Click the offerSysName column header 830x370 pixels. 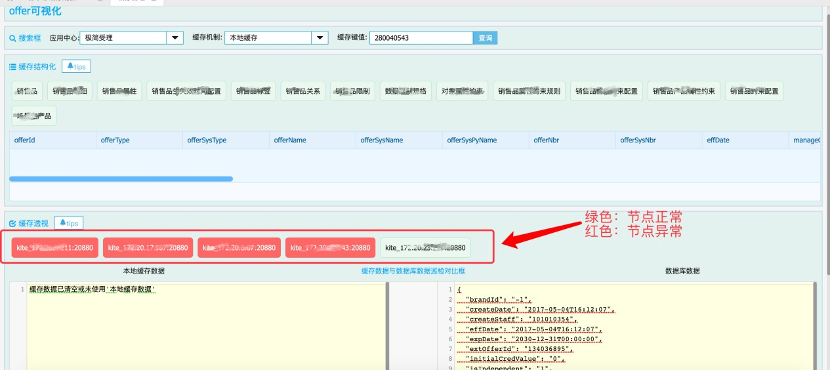point(400,140)
